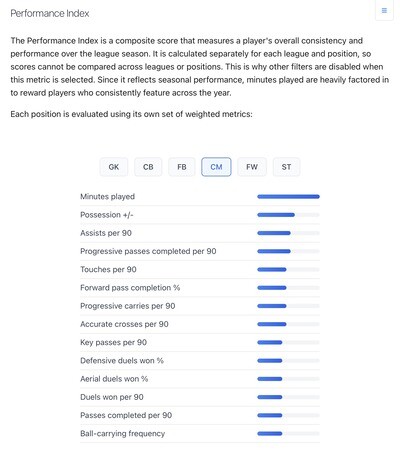Click the Touches per 90 weight bar
Viewport: 400px width, 450px height.
tap(288, 269)
